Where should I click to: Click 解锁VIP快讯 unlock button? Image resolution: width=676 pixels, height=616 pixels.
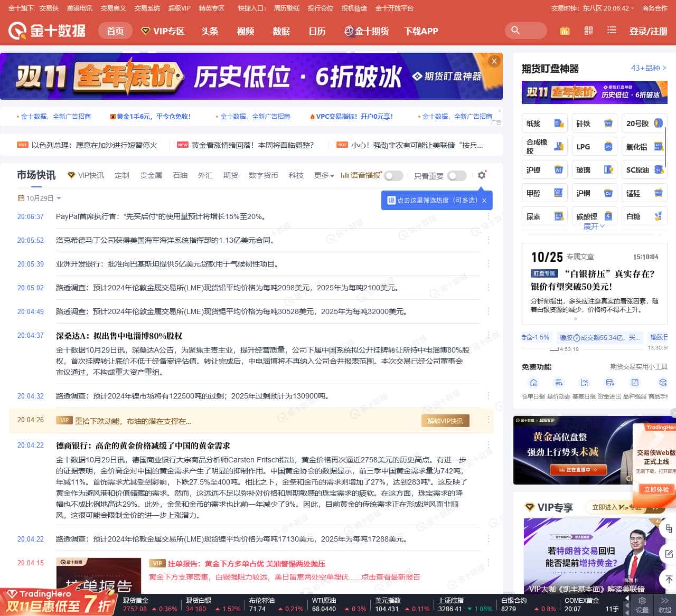[x=445, y=421]
